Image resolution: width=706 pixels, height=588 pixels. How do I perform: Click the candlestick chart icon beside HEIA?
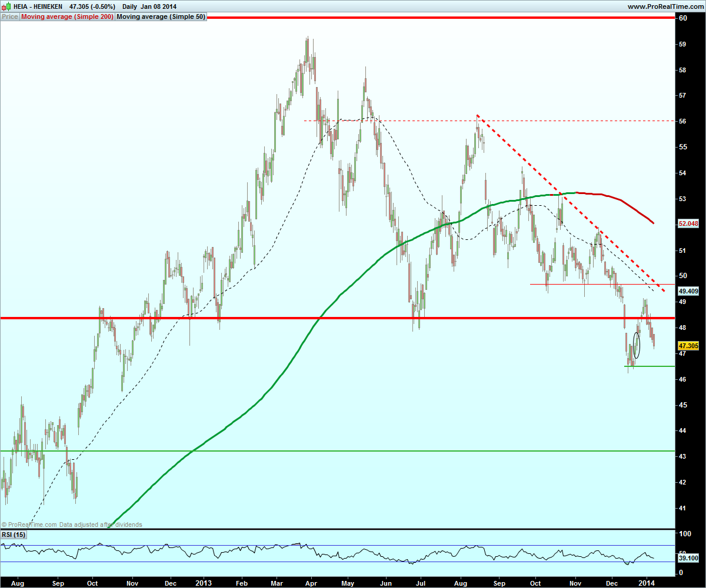point(6,6)
